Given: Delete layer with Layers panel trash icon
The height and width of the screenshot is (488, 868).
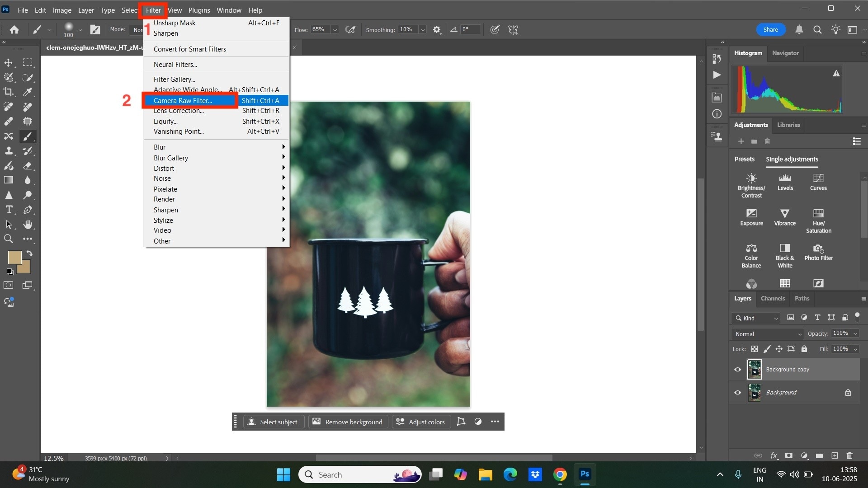Looking at the screenshot, I should tap(849, 455).
